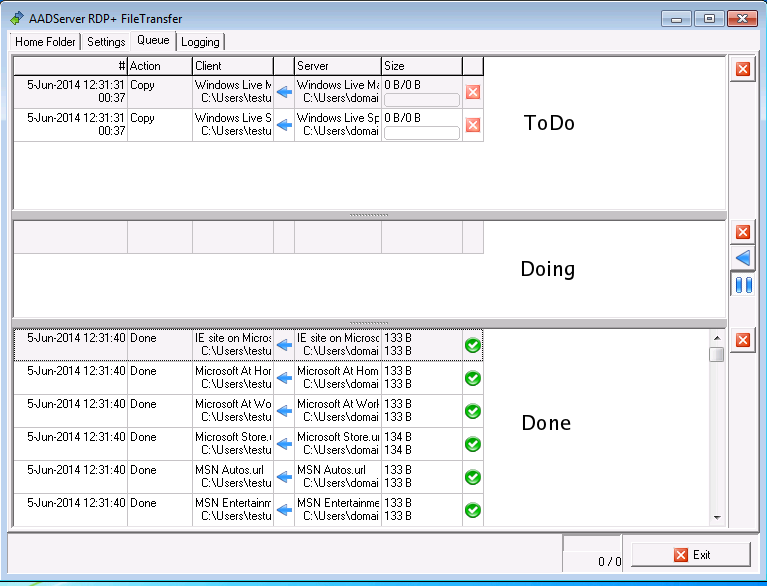This screenshot has width=767, height=586.
Task: Cancel the queued Windows Live Mail copy row
Action: (473, 92)
